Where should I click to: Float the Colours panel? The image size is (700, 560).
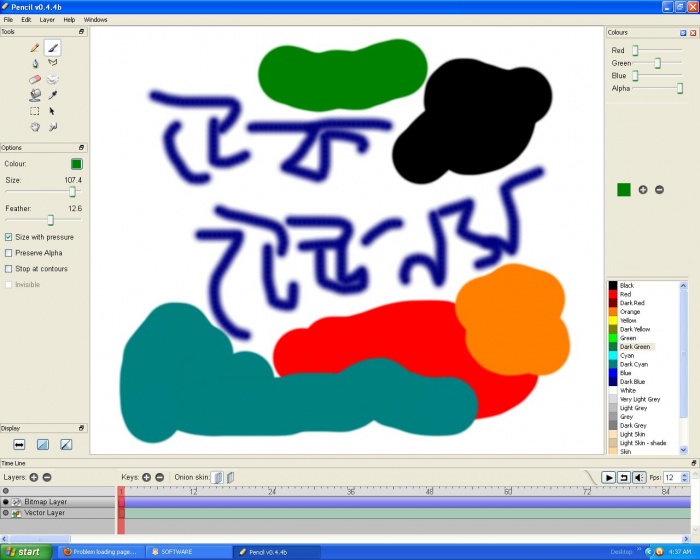point(683,33)
